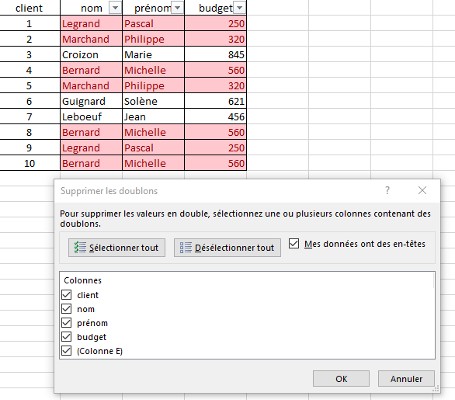Select the Croizon cell
The width and height of the screenshot is (455, 400).
tap(91, 55)
